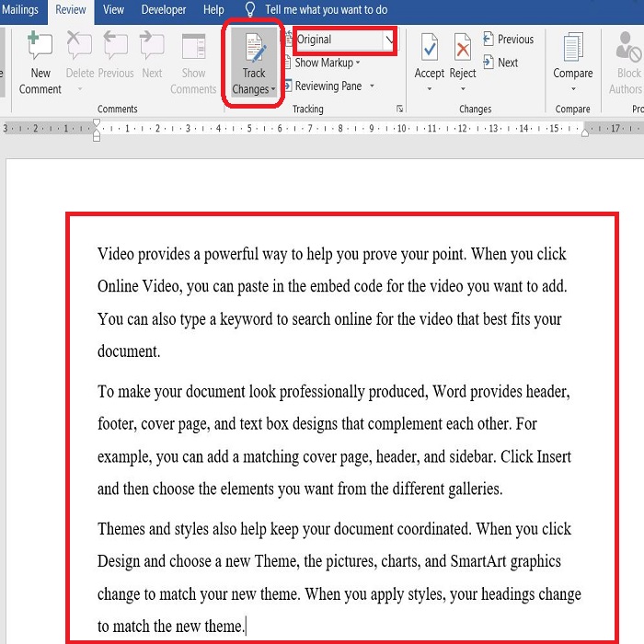
Task: Click 'SmartArt' in the third paragraph
Action: [478, 561]
